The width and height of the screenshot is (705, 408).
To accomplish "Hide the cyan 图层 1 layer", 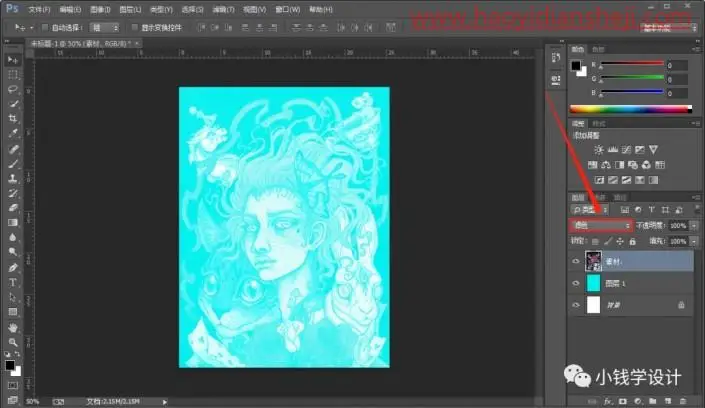I will (x=576, y=283).
